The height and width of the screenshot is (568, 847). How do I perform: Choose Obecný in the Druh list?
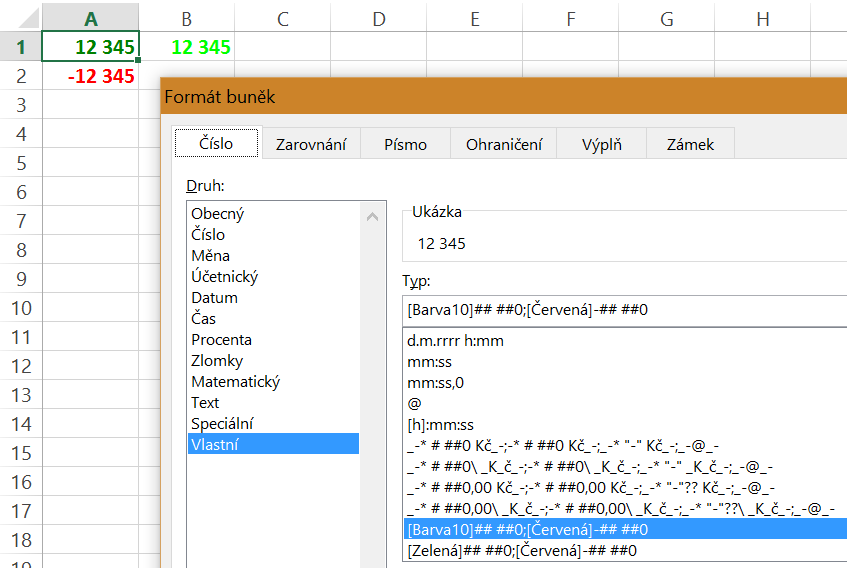point(217,214)
